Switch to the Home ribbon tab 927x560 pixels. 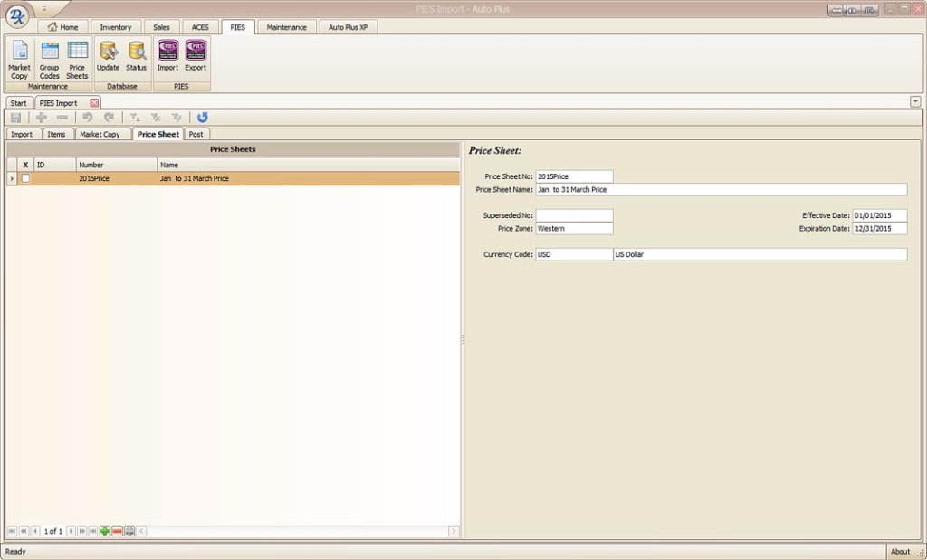pos(62,27)
